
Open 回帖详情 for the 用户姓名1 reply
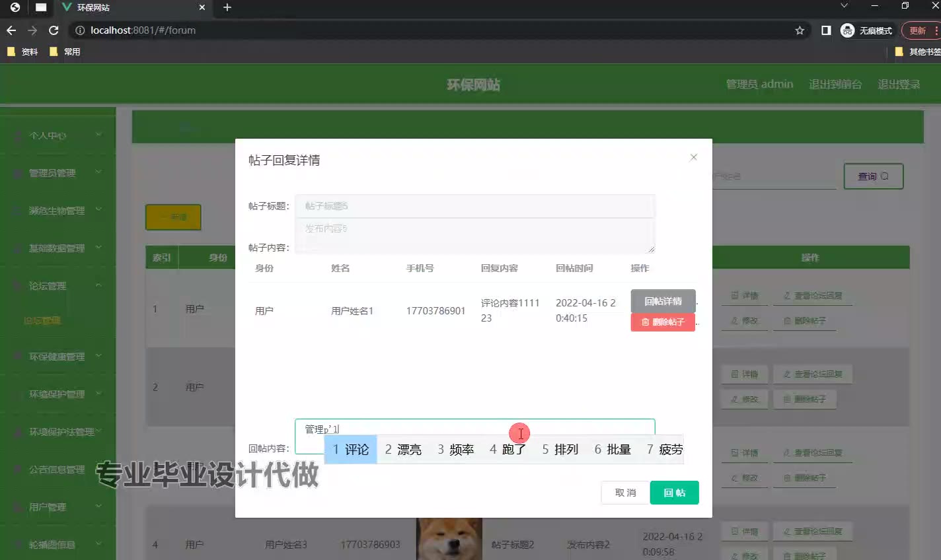[x=663, y=301]
